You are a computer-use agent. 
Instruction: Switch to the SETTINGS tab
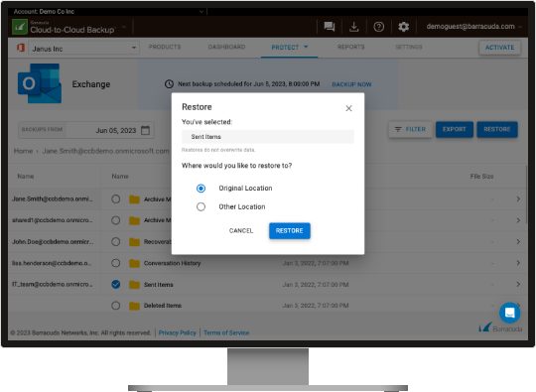coord(409,47)
